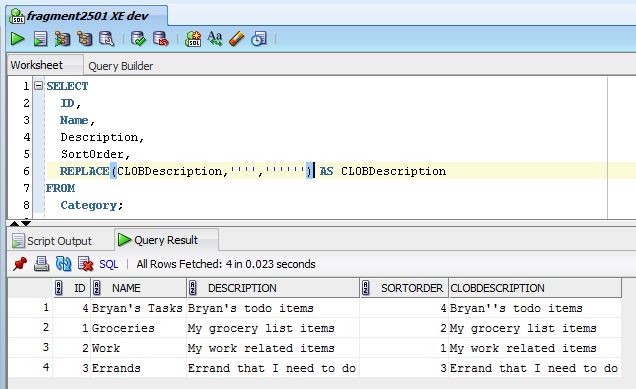
Task: Click the Rollback icon
Action: [161, 39]
